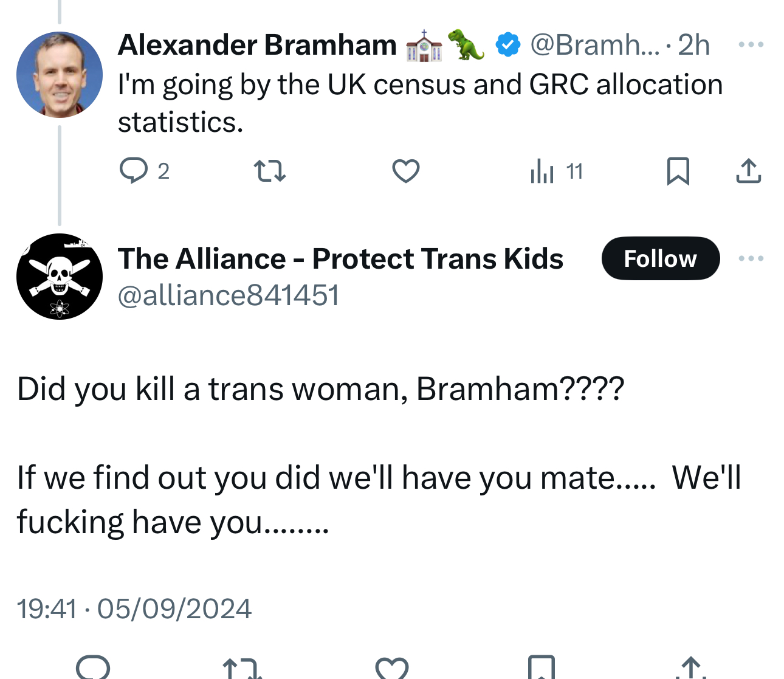Bookmark Alexander Bramham's tweet
The height and width of the screenshot is (679, 784).
[678, 171]
